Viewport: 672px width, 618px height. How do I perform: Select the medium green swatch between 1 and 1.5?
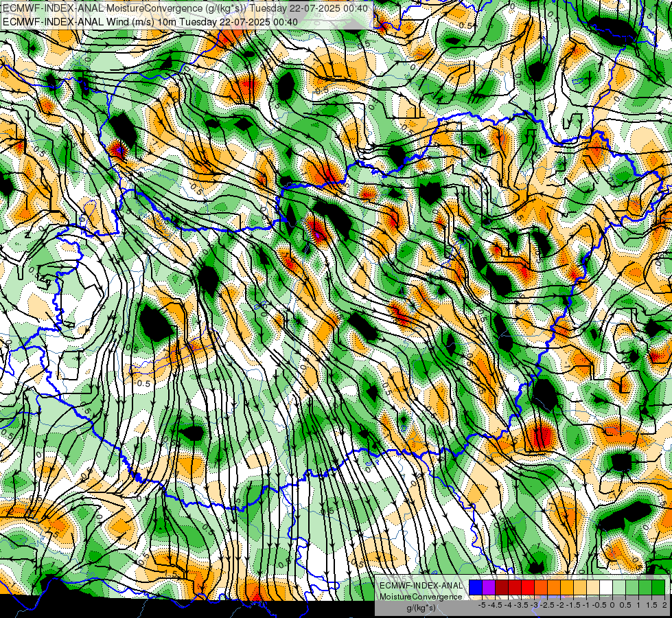point(646,588)
